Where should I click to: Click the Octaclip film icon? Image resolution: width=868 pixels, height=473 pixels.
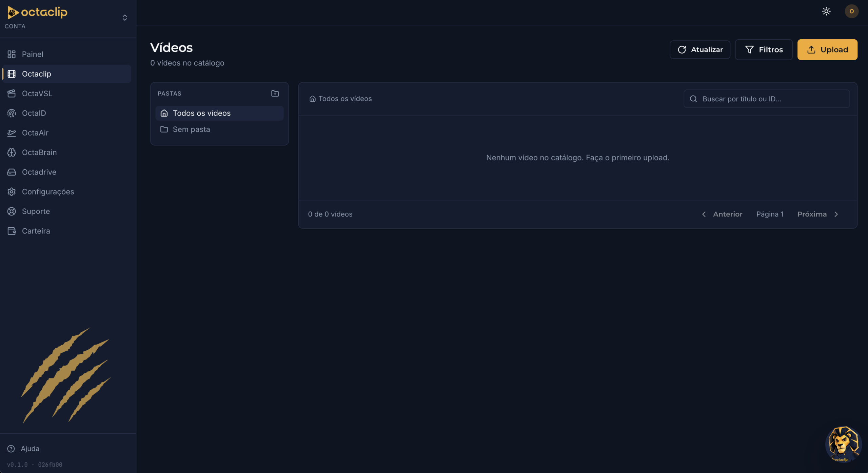(12, 74)
